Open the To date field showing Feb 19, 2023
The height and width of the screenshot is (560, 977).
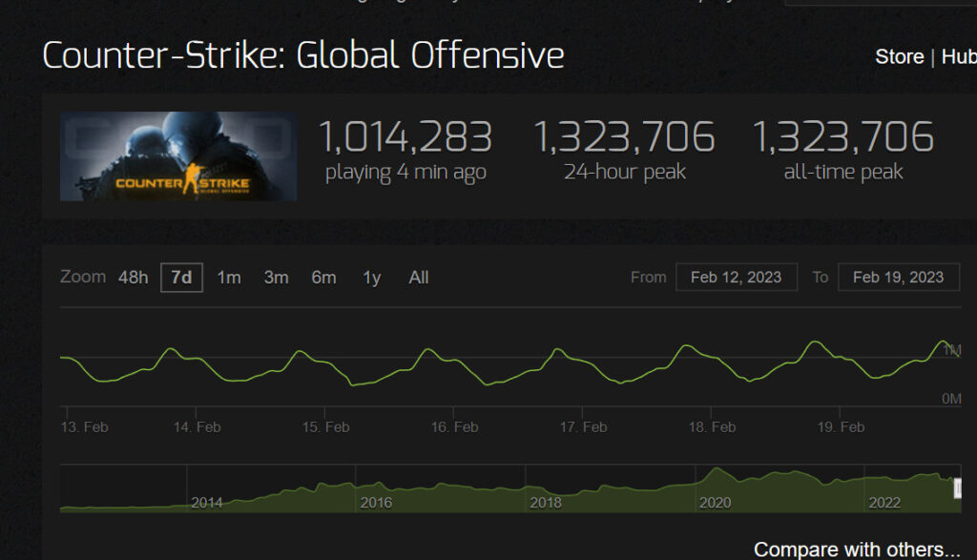coord(898,277)
